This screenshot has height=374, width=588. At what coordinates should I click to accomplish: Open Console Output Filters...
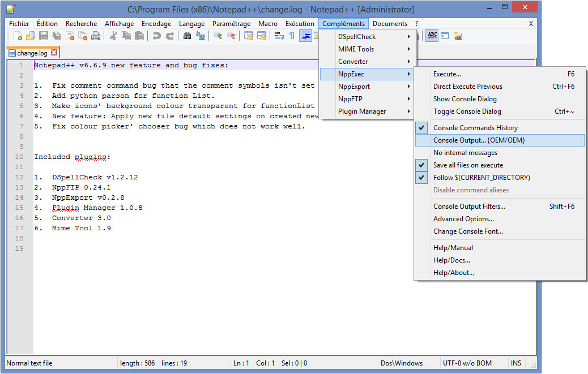pyautogui.click(x=500, y=207)
